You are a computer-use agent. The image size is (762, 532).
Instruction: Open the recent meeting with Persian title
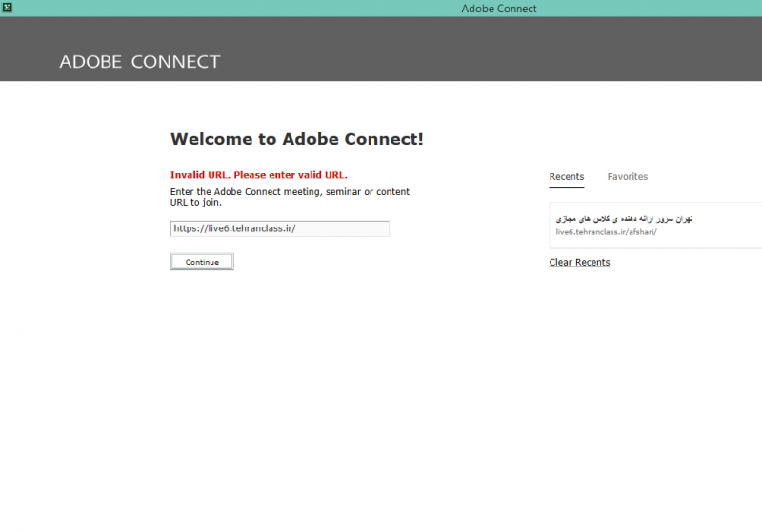pyautogui.click(x=624, y=219)
